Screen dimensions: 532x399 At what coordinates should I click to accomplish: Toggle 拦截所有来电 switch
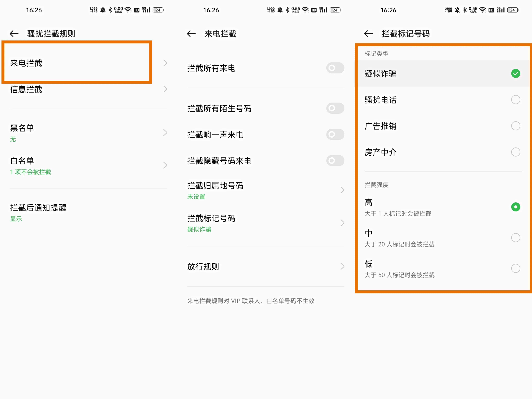(x=335, y=68)
